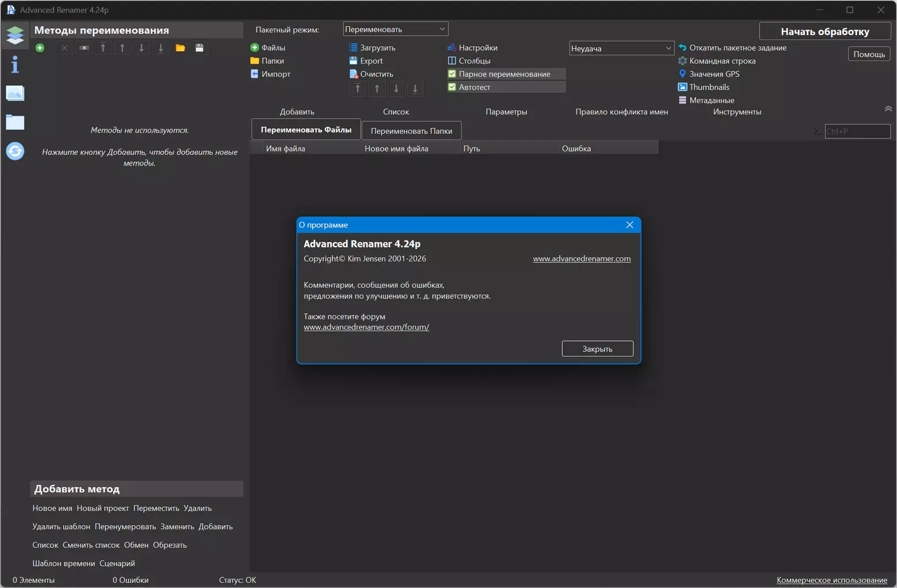Collapse the ribbon with the double chevron
The height and width of the screenshot is (588, 897).
(x=888, y=109)
